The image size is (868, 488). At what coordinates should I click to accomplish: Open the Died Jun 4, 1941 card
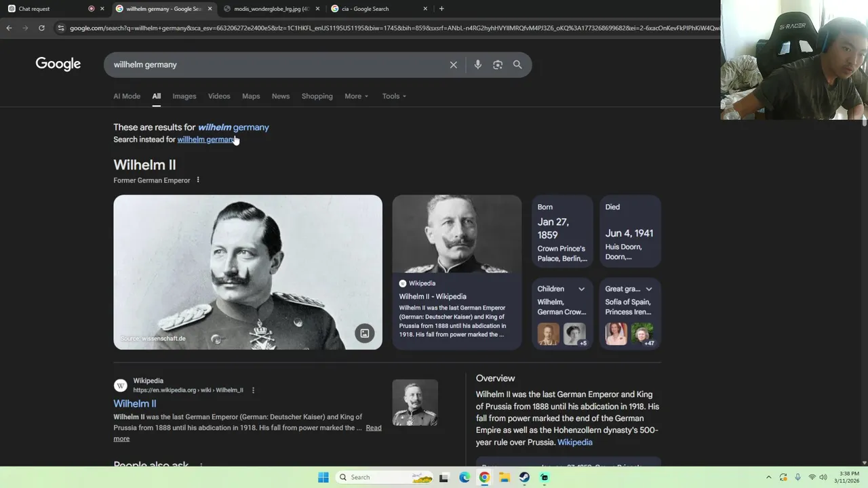pyautogui.click(x=630, y=232)
